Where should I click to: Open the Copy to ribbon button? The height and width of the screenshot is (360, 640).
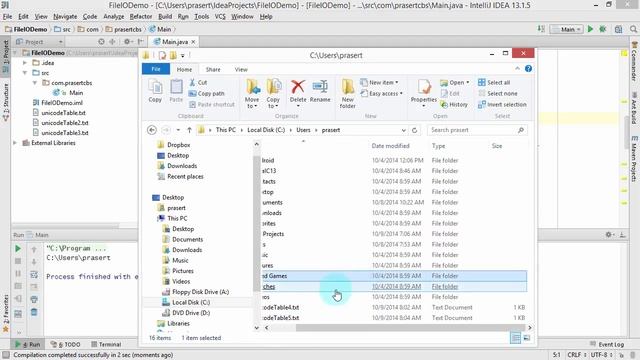[x=273, y=93]
